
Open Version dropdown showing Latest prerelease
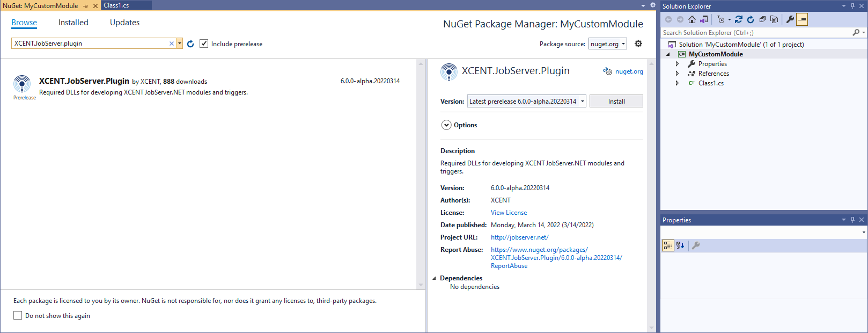coord(527,101)
